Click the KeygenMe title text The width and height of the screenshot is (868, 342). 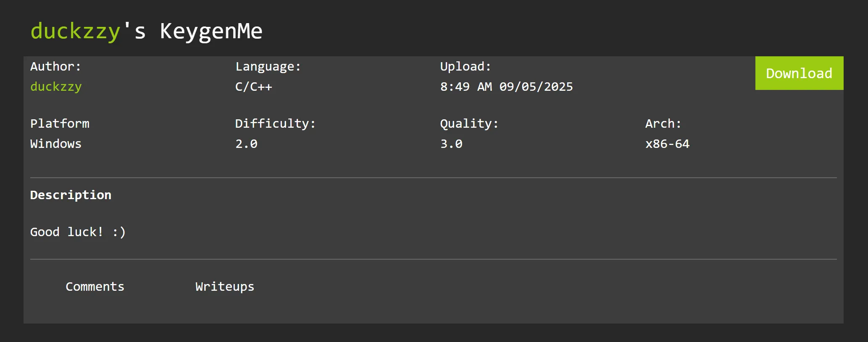211,32
